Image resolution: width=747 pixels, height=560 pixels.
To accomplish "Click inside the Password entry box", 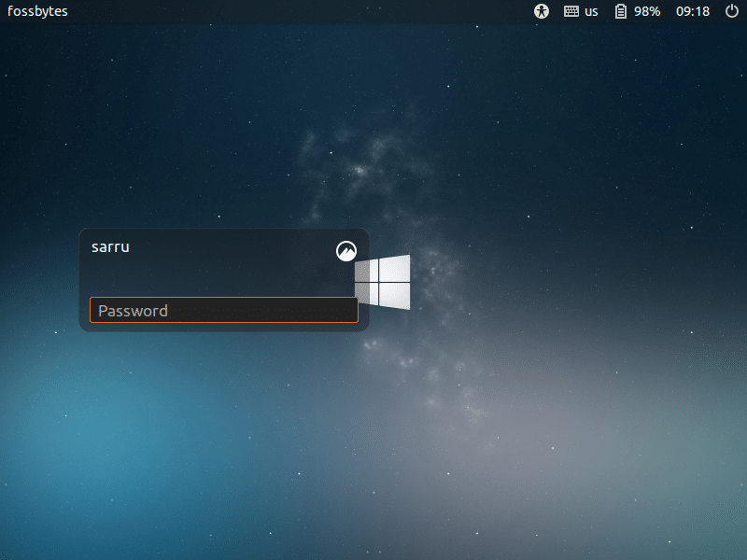I will coord(223,310).
